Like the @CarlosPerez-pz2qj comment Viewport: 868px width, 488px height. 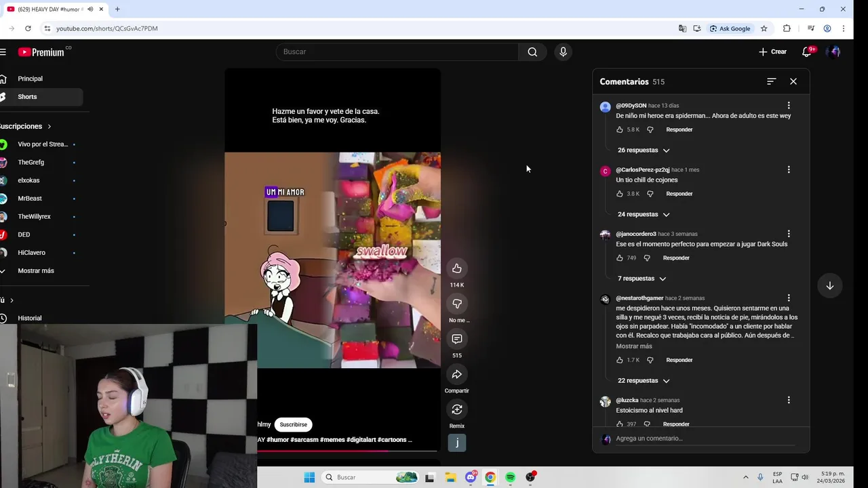coord(620,194)
